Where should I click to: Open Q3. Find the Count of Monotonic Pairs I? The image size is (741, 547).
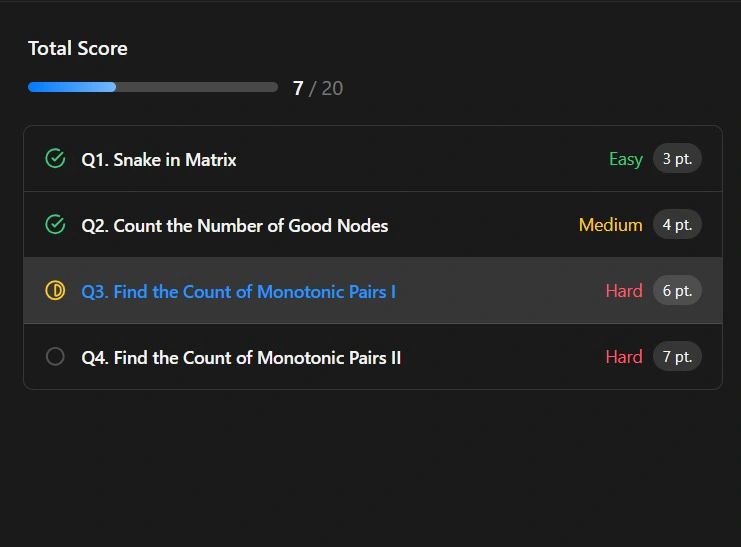(x=239, y=292)
